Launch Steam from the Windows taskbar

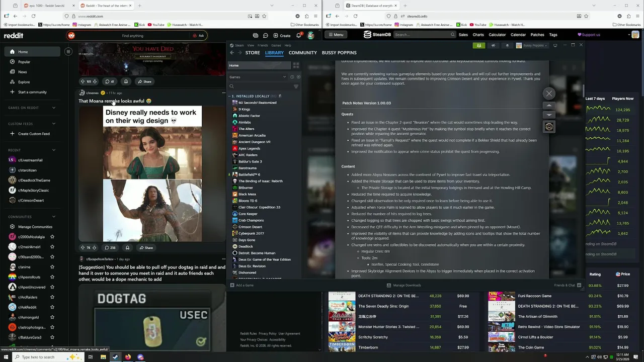pos(115,357)
